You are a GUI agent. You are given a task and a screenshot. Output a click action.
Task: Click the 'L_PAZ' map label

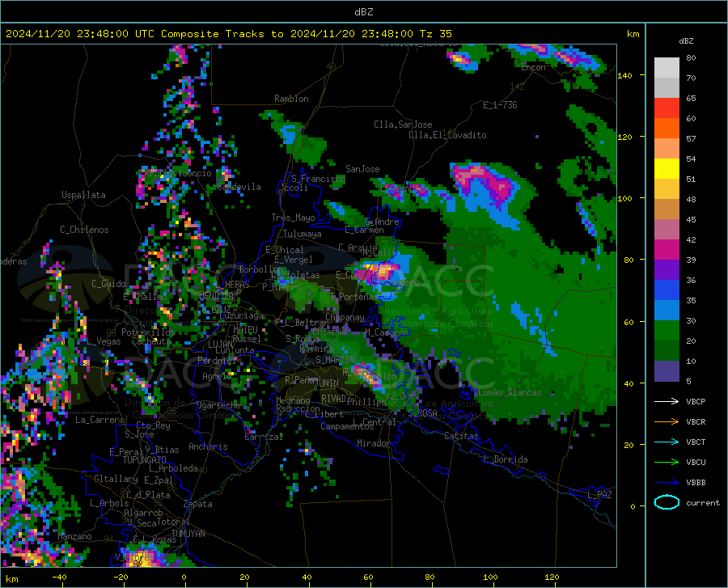[599, 495]
